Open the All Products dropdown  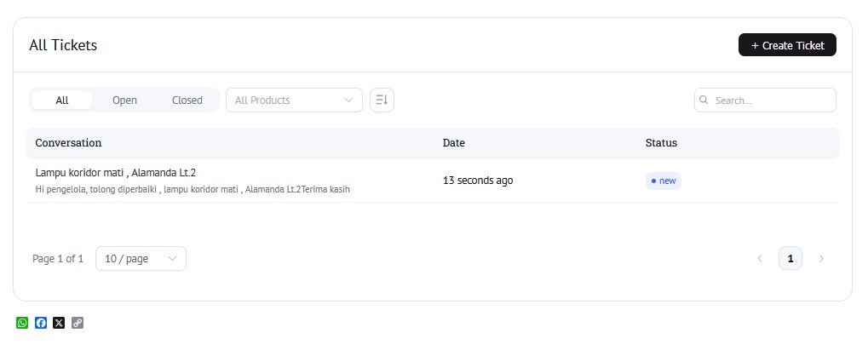tap(294, 100)
